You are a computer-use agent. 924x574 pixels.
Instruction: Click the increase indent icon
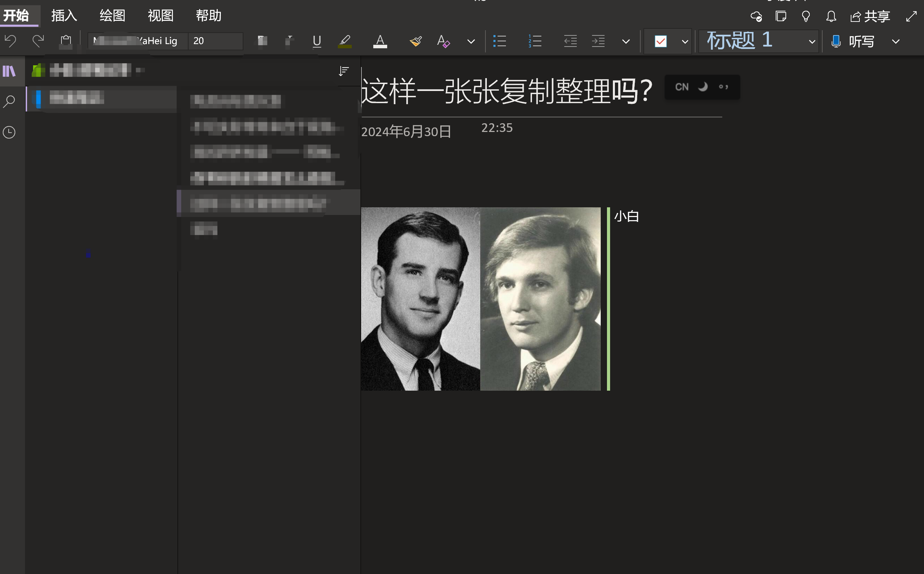(598, 41)
